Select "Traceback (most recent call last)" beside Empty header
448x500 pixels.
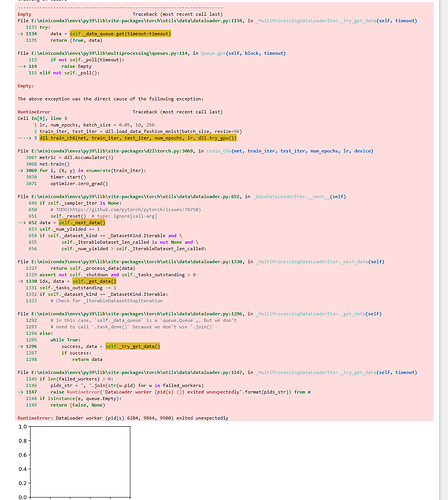coord(178,14)
